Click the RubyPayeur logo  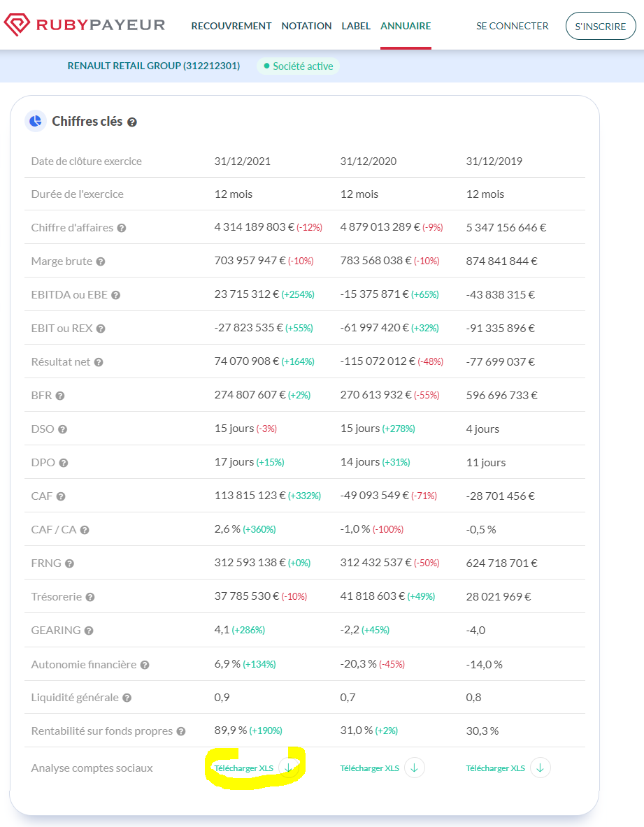85,24
